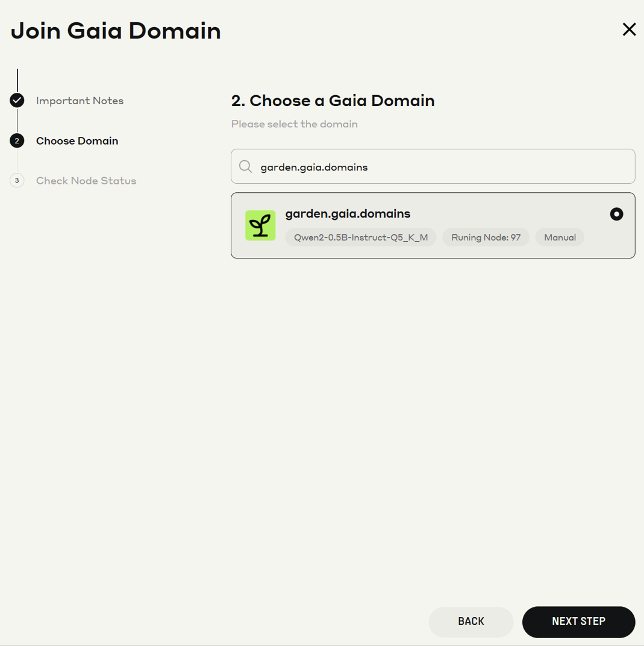Click the '2. Choose a Gaia Domain' heading
This screenshot has width=644, height=646.
click(x=333, y=101)
